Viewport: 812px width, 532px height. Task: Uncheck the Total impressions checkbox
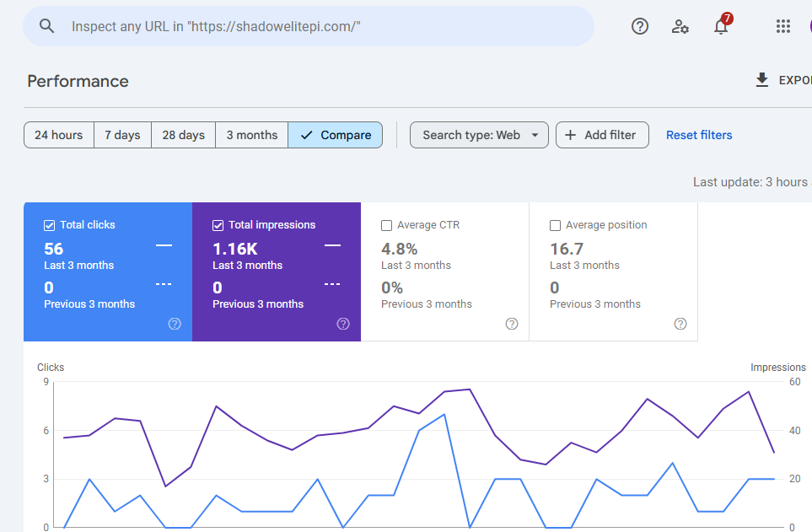218,225
